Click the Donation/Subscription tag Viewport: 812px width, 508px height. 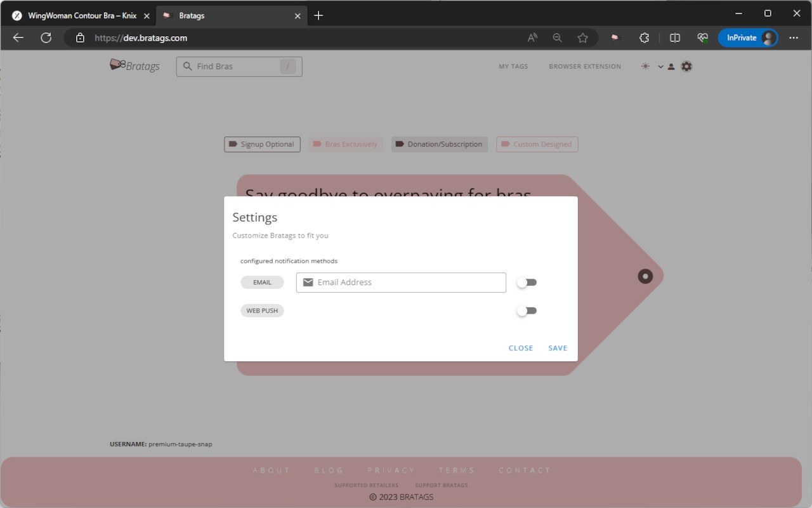440,144
